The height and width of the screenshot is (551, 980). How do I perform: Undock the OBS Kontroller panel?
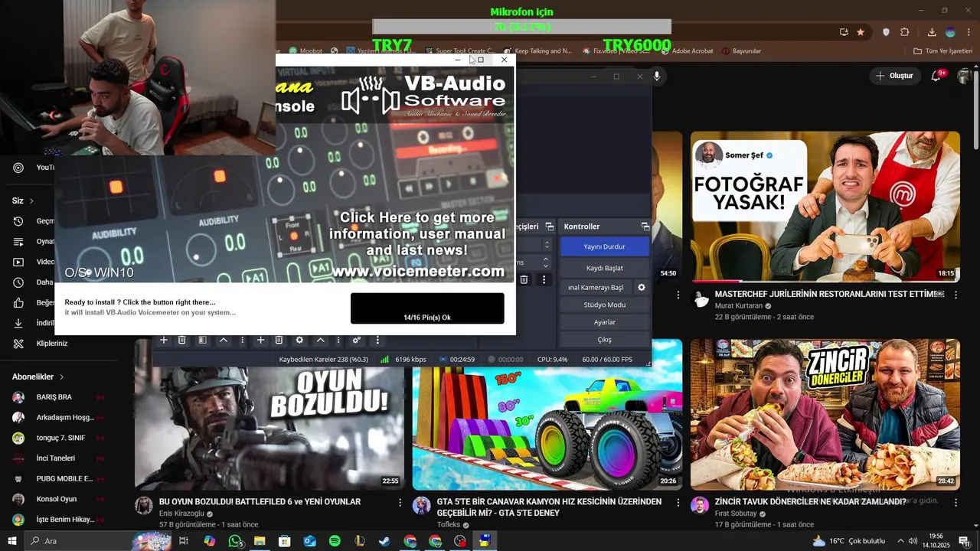tap(645, 227)
